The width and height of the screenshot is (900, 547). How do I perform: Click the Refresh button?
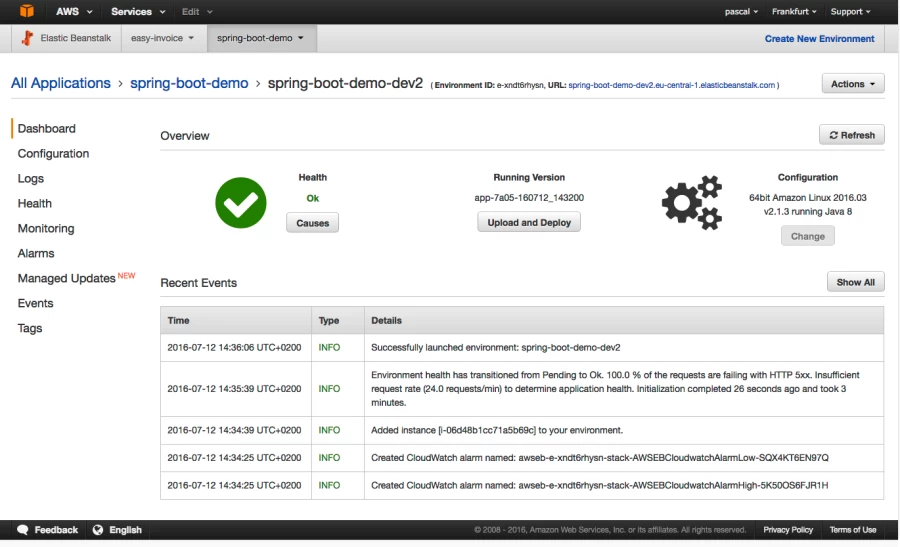(x=852, y=135)
